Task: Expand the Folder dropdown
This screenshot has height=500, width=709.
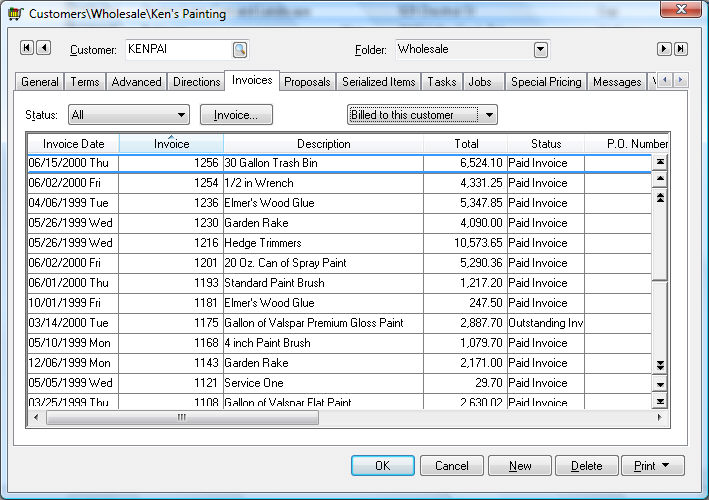Action: tap(540, 49)
